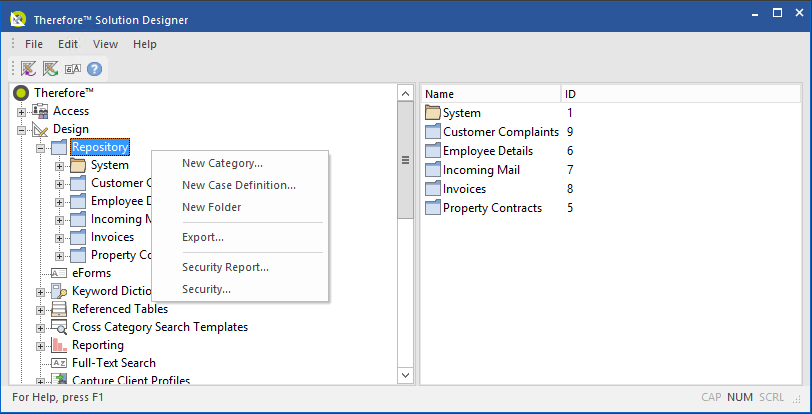The image size is (812, 414).
Task: Open the Edit menu
Action: point(68,44)
